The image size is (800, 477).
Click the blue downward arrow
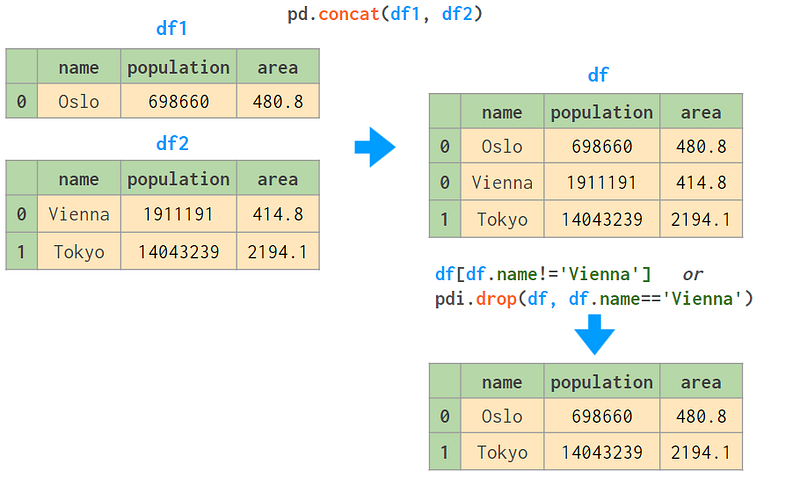point(594,335)
